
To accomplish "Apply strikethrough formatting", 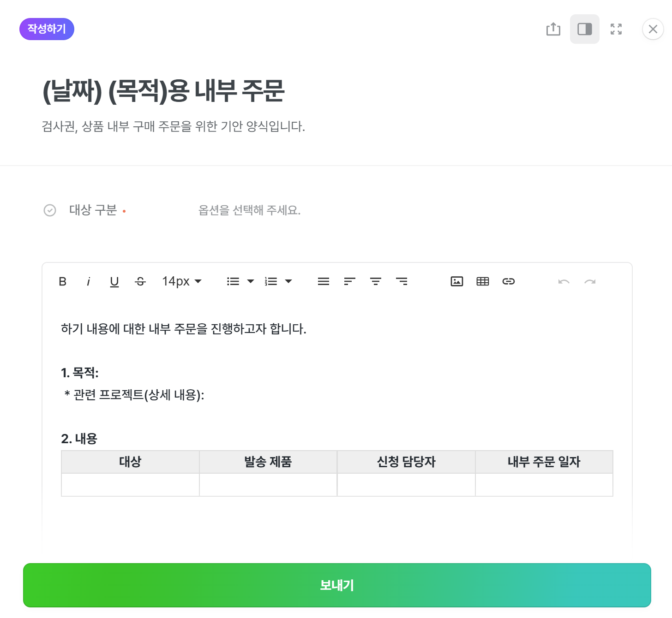I will point(140,281).
